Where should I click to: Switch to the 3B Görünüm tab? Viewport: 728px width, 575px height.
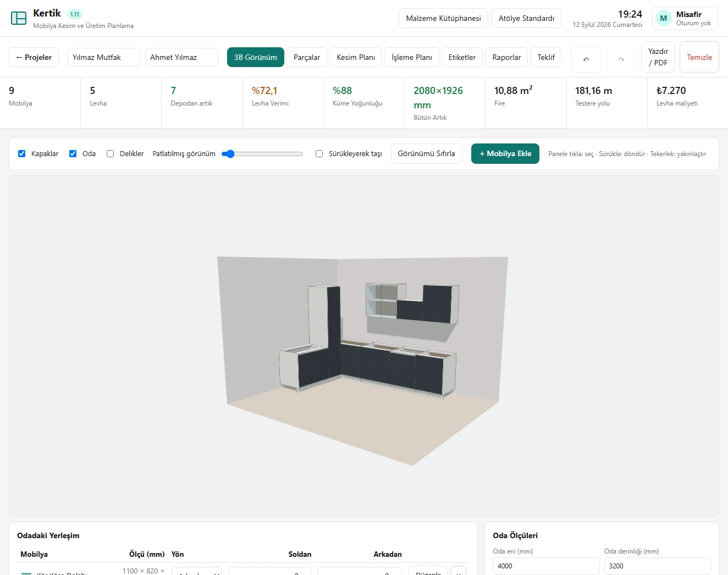(x=256, y=57)
